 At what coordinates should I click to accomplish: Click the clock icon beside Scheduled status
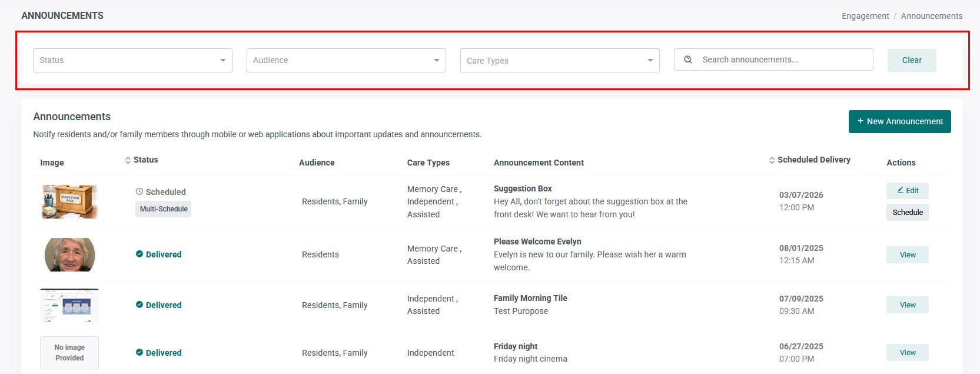(139, 191)
